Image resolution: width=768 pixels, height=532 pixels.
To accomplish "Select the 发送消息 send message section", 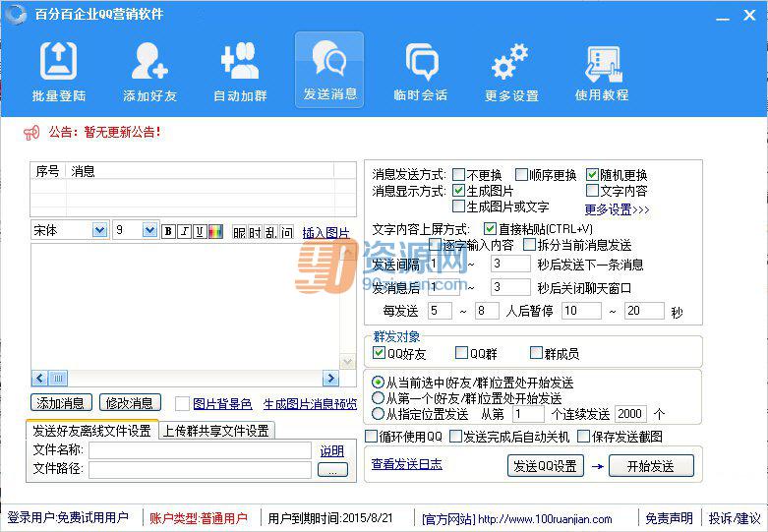I will [329, 70].
